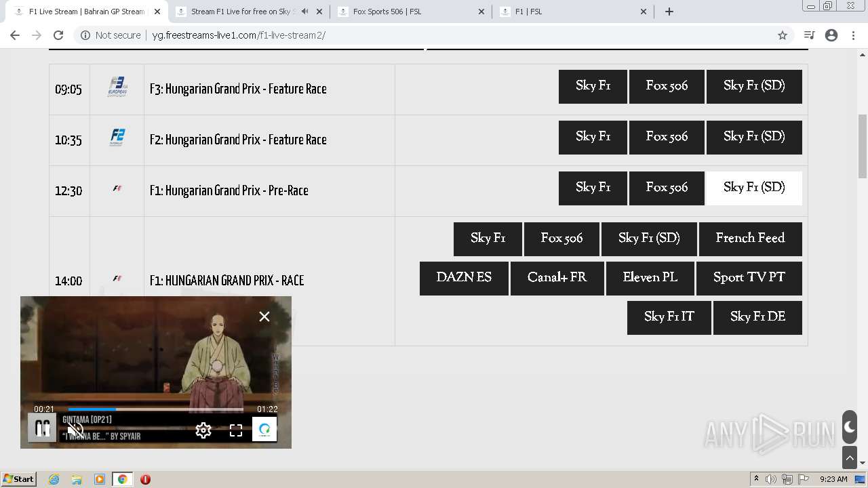Show hidden system tray icons
868x488 pixels.
click(756, 479)
